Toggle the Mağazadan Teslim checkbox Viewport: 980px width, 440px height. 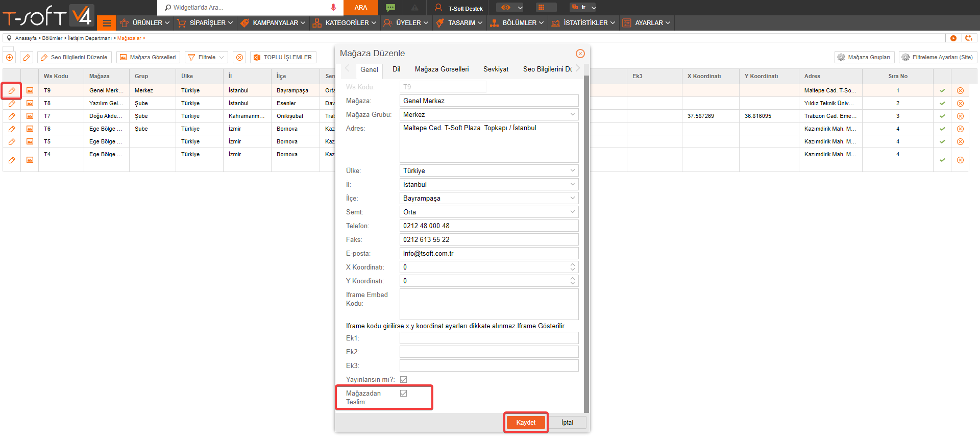pyautogui.click(x=404, y=393)
